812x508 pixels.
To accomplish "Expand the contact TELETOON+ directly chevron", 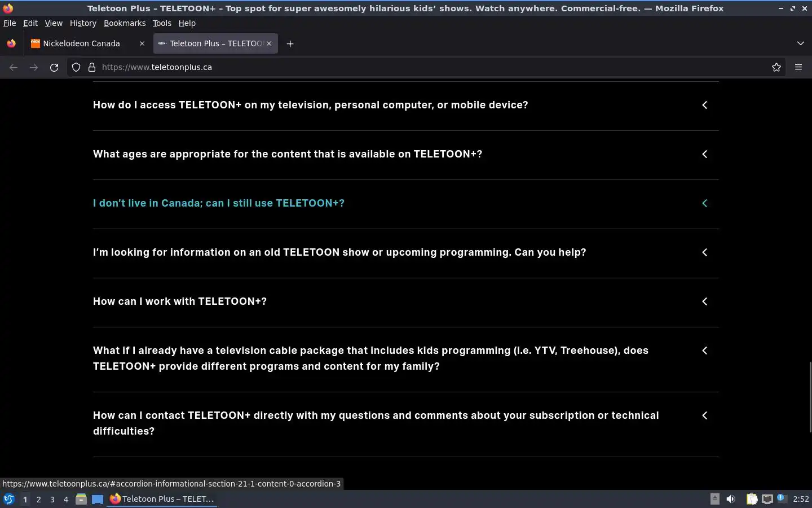I will click(x=705, y=415).
